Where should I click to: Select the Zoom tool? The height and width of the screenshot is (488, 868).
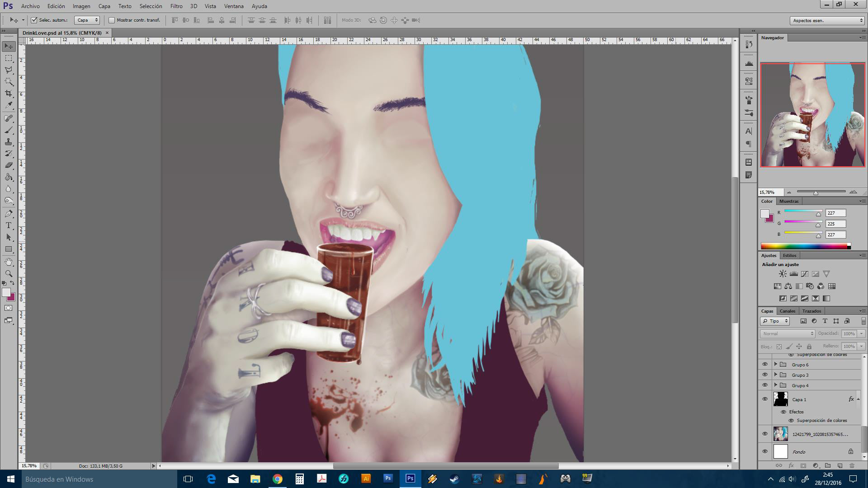(9, 274)
